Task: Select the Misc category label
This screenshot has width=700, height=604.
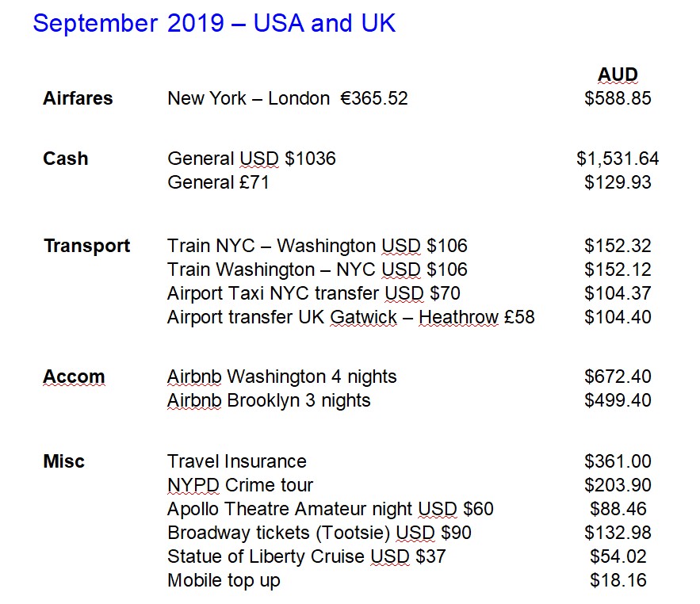Action: click(x=63, y=461)
